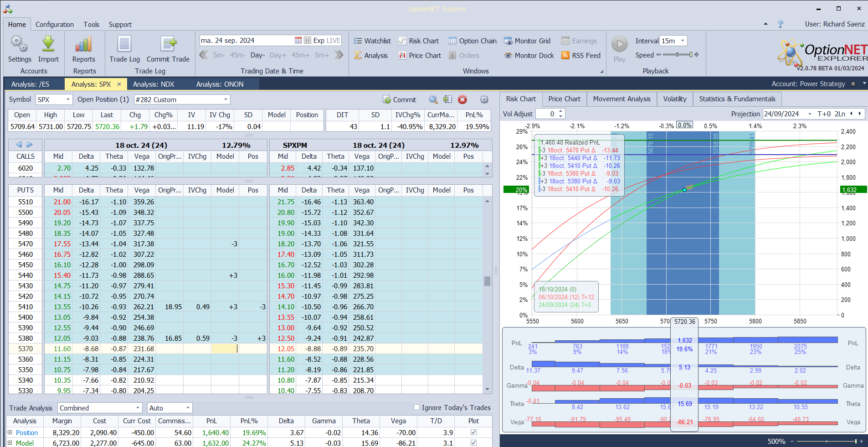The image size is (868, 447).
Task: Open the Settings gear in Accounts group
Action: coord(19,44)
